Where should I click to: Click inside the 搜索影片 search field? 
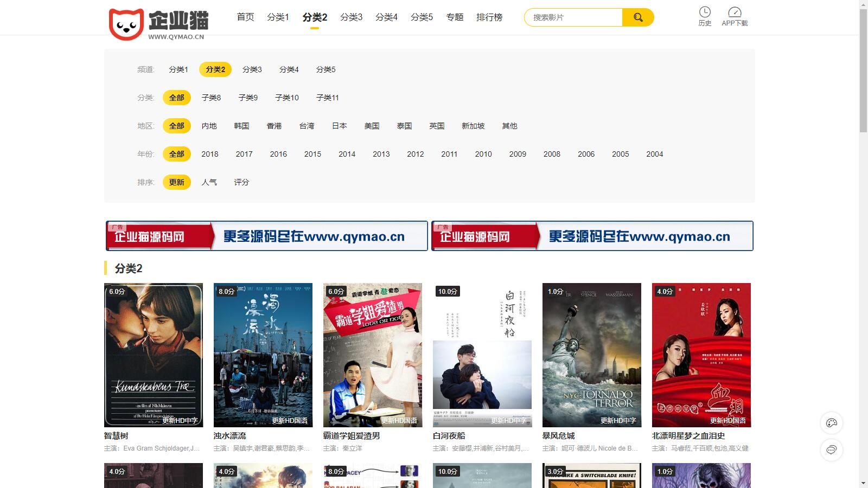(x=572, y=17)
